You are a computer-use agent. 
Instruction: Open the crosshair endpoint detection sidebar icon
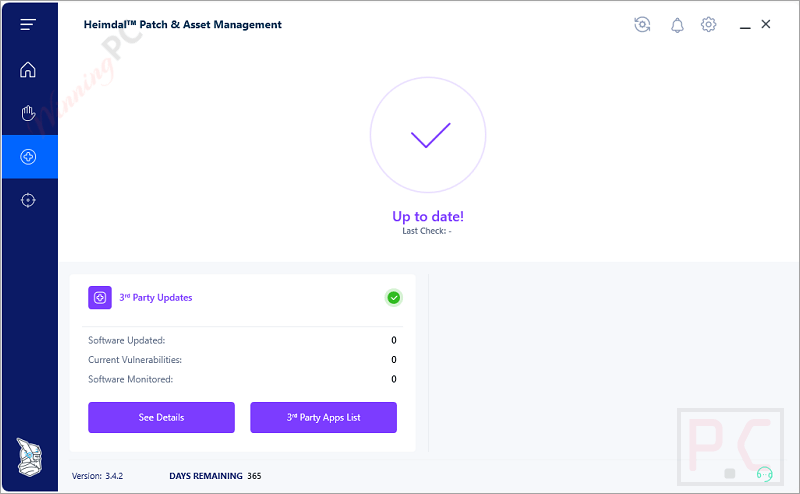(28, 200)
